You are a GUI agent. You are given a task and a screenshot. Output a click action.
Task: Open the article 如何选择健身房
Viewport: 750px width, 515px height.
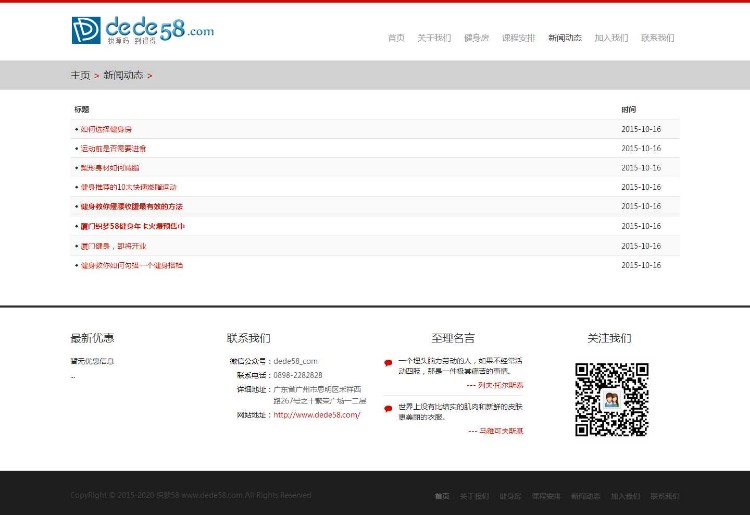pyautogui.click(x=106, y=129)
